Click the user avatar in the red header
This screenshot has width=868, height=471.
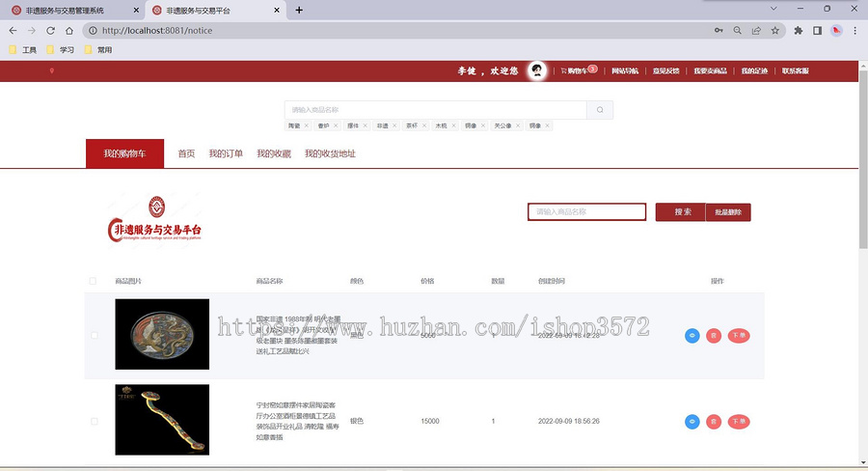pos(536,70)
